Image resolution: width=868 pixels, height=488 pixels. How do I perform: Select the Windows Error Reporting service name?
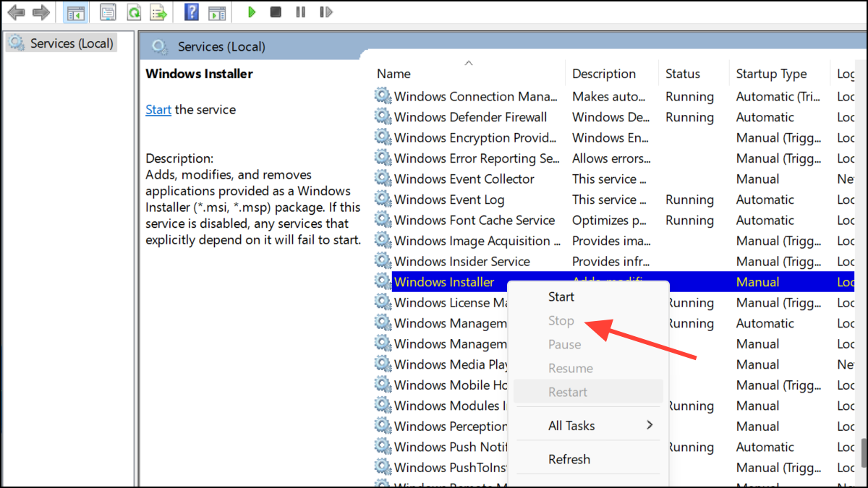(477, 158)
